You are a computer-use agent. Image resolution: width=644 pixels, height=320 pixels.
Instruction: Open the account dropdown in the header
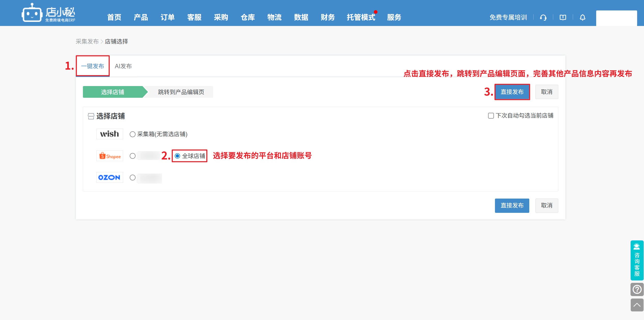coord(616,18)
